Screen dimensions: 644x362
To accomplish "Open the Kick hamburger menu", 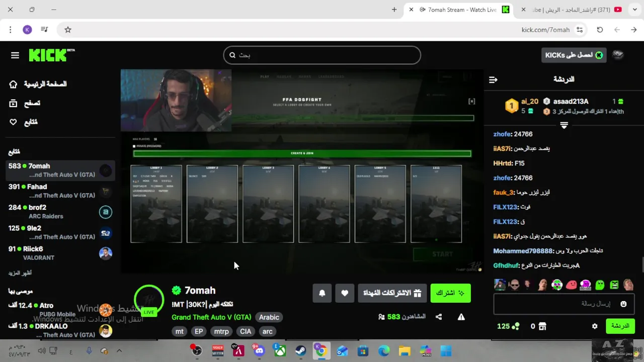I will [15, 55].
